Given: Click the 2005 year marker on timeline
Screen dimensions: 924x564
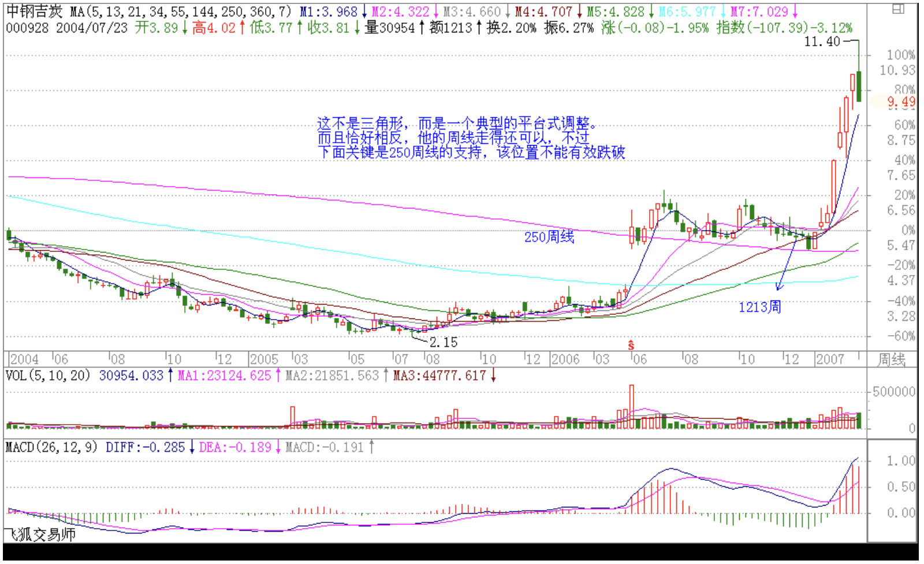Looking at the screenshot, I should click(x=264, y=359).
